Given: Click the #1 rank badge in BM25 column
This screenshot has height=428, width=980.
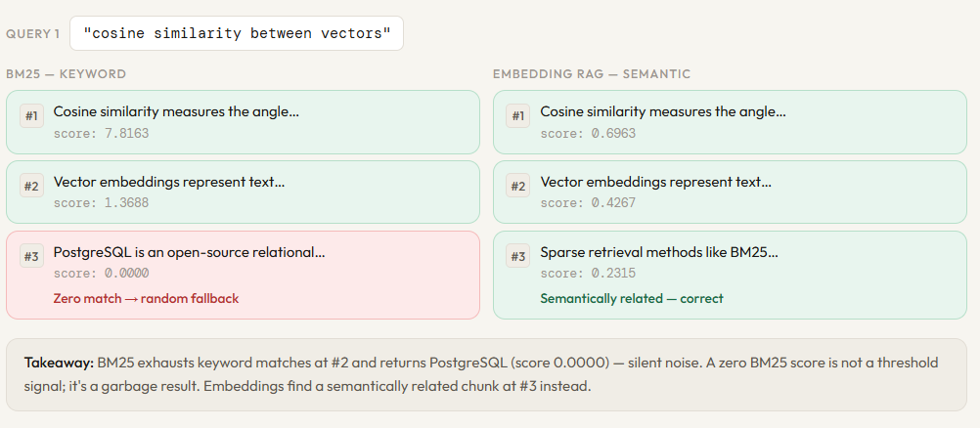Looking at the screenshot, I should click(x=31, y=116).
